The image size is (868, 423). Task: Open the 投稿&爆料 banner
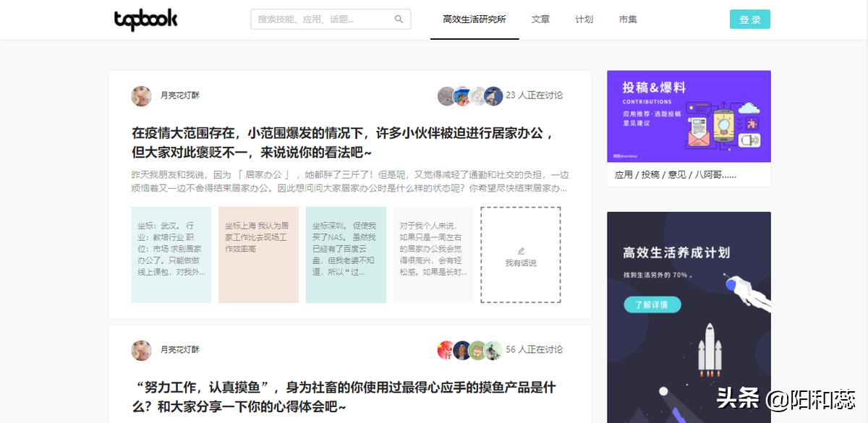click(689, 116)
